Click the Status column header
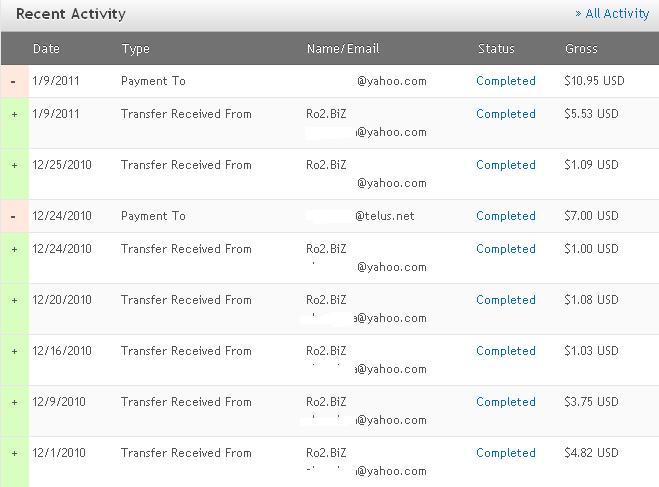659x487 pixels. [496, 48]
